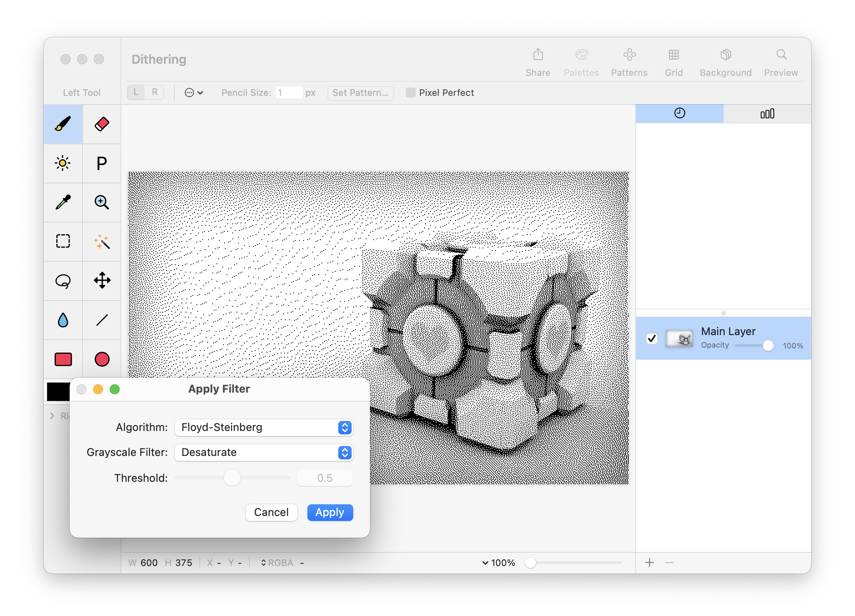Image resolution: width=855 pixels, height=616 pixels.
Task: Open the Algorithm dropdown showing Floyd-Steinberg
Action: click(x=264, y=428)
